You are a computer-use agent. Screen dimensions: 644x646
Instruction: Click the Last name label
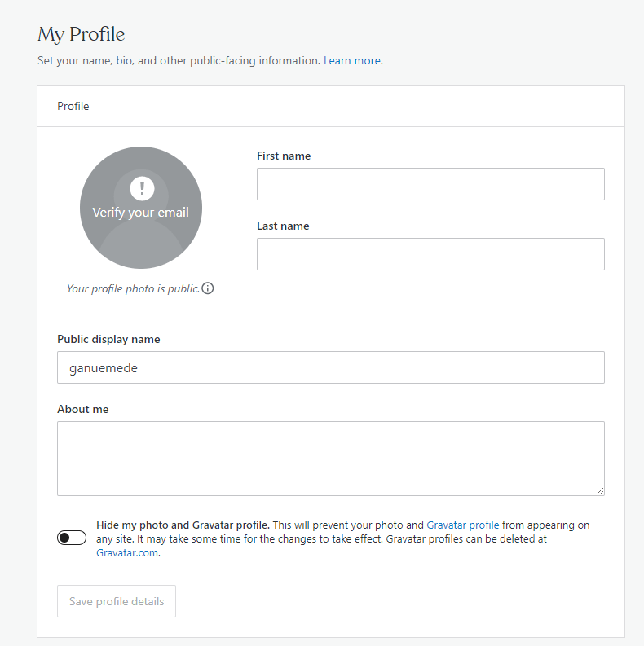click(283, 226)
